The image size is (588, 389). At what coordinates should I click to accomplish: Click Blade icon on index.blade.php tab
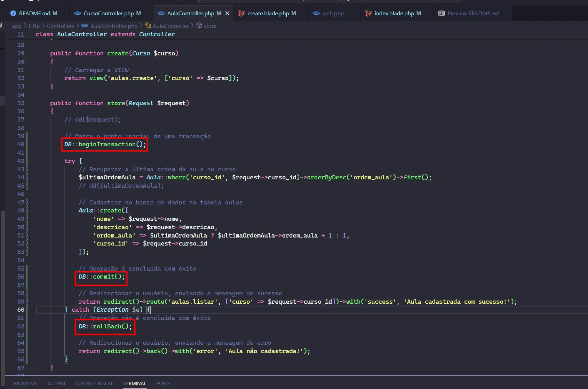click(368, 13)
